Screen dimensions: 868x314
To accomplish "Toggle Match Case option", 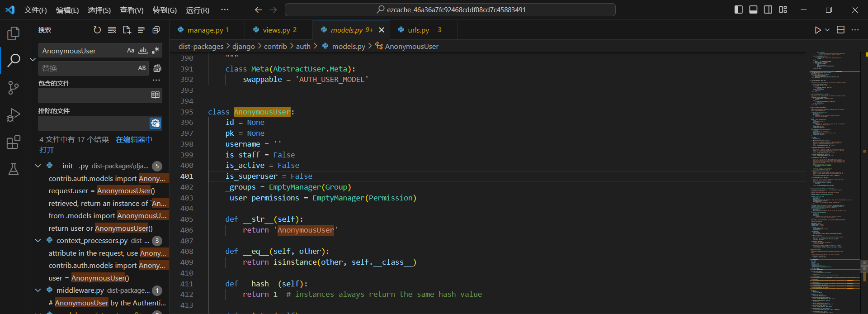I will (x=131, y=51).
